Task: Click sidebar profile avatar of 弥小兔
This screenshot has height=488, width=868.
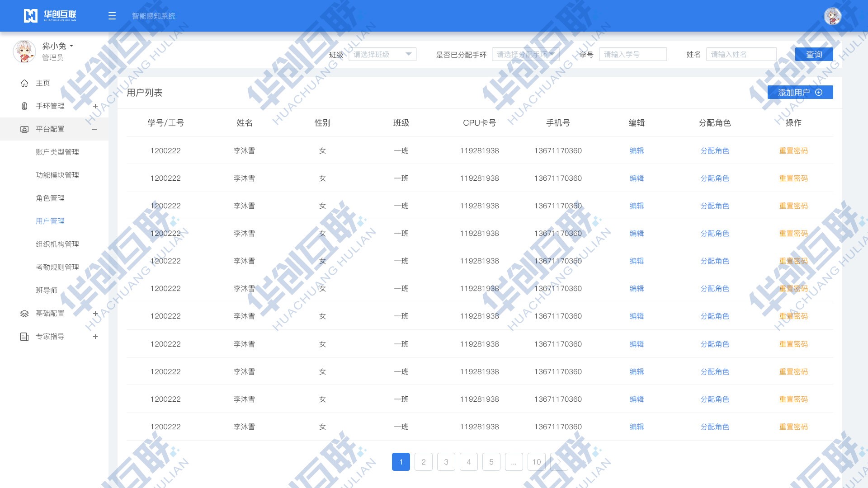Action: (24, 52)
